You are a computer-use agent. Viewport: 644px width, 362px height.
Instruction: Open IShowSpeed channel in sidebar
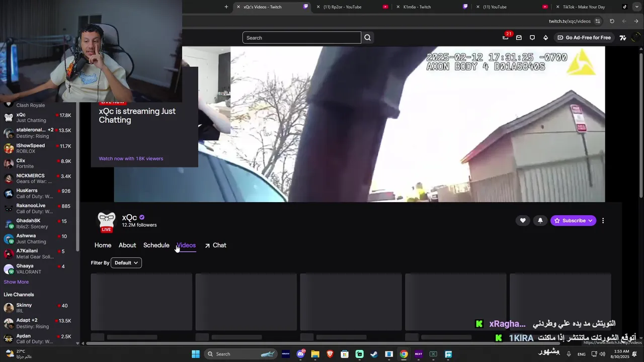(38, 148)
